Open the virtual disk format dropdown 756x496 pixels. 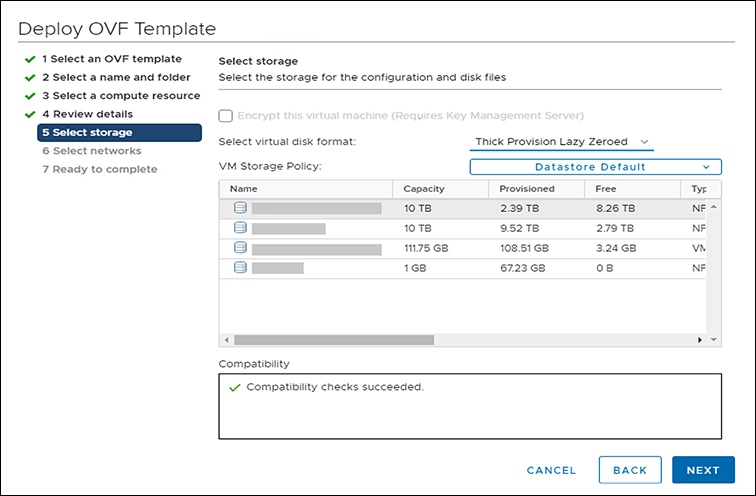(562, 142)
